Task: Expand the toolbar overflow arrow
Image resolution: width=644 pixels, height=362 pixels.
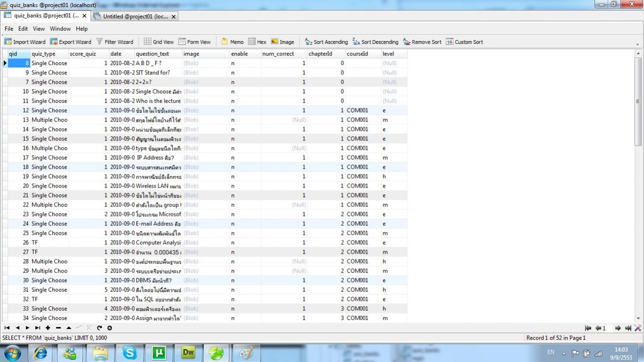Action: coord(638,45)
